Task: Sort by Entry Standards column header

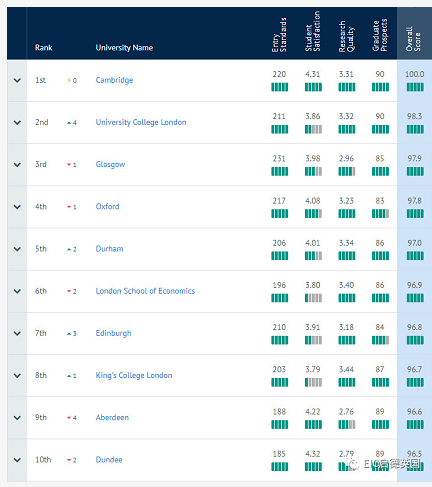Action: pyautogui.click(x=279, y=35)
